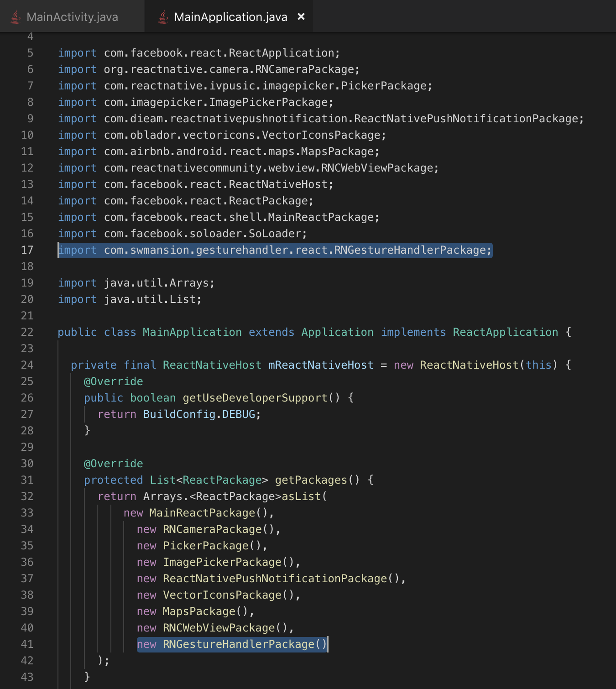Click line number 31 in the gutter
This screenshot has width=616, height=689.
tap(26, 480)
